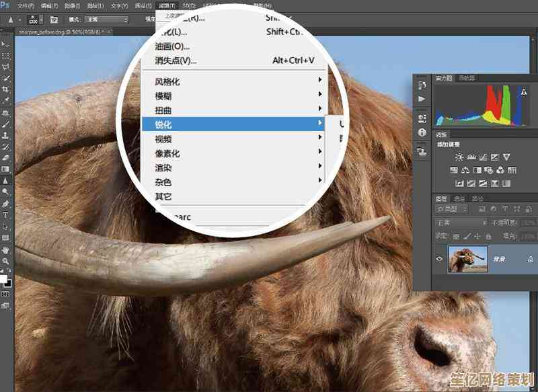Toggle the lock icon on background layer
The width and height of the screenshot is (538, 392).
(531, 259)
